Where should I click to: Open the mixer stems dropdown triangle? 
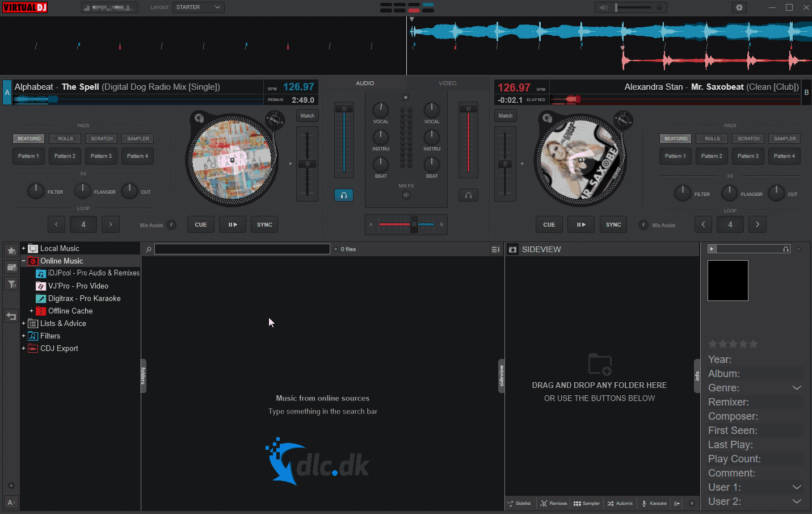click(x=406, y=98)
